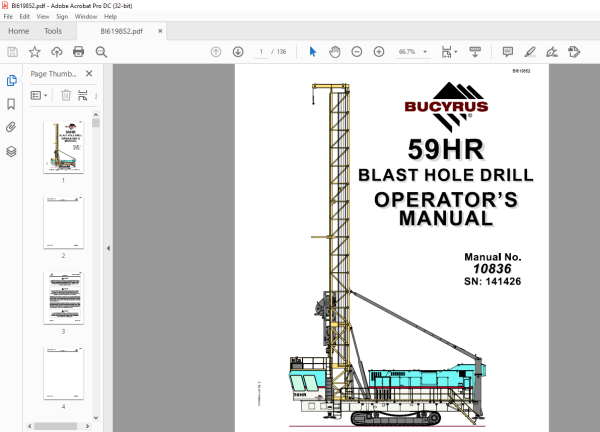
Task: Add a comment with note icon
Action: (x=508, y=52)
